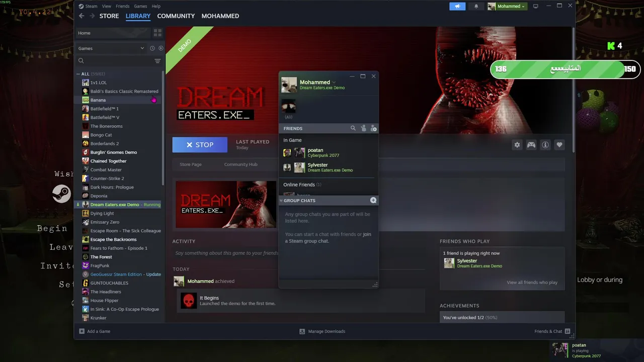Open Friends & Chat at bottom right
This screenshot has width=644, height=362.
[552, 331]
